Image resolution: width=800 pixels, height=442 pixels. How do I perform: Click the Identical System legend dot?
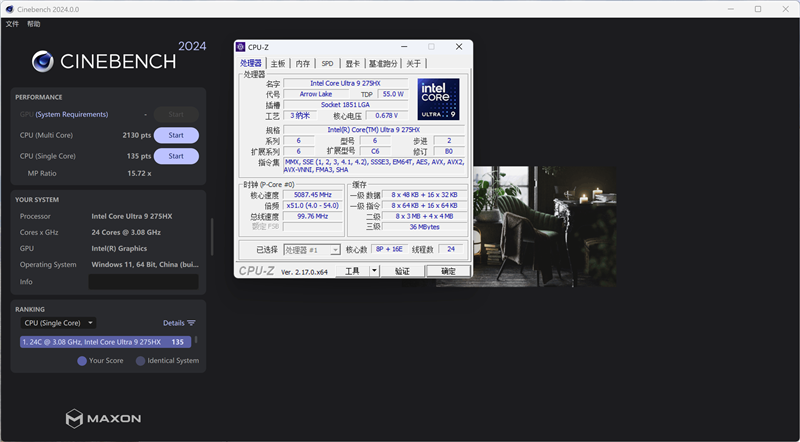point(140,361)
